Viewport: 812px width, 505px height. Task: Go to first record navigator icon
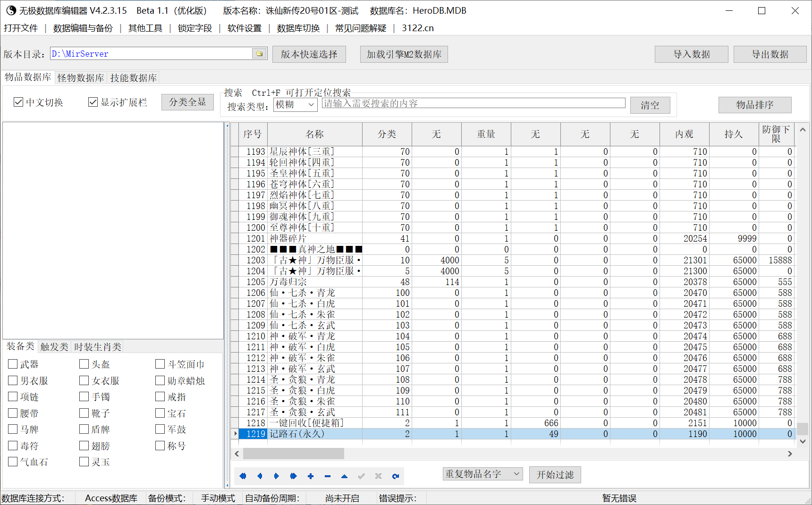click(243, 476)
